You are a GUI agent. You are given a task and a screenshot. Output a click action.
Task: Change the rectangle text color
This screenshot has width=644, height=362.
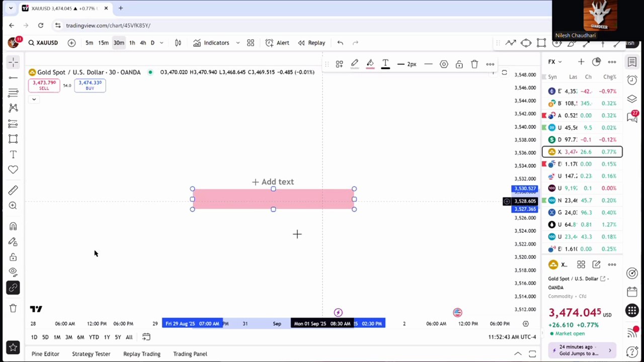385,64
